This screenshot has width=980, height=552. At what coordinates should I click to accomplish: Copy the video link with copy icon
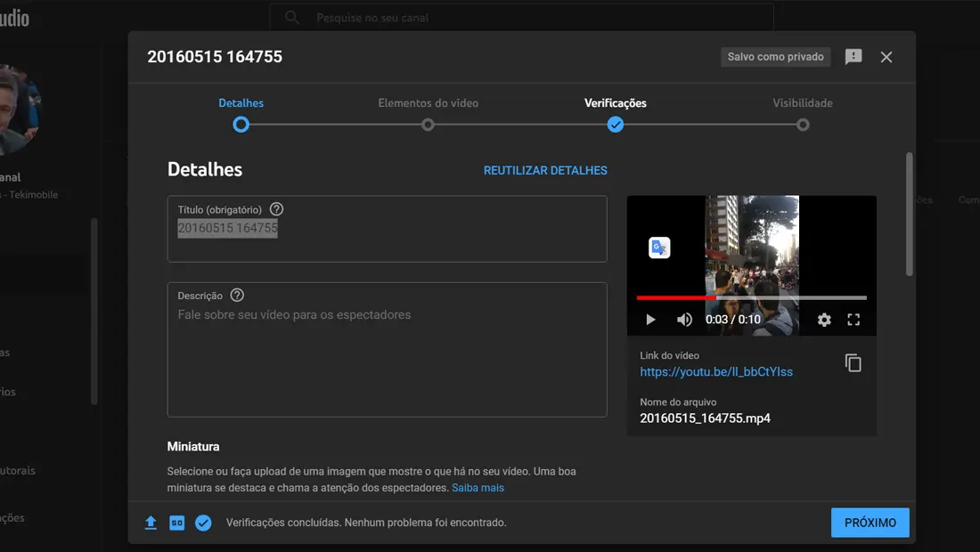click(x=853, y=362)
